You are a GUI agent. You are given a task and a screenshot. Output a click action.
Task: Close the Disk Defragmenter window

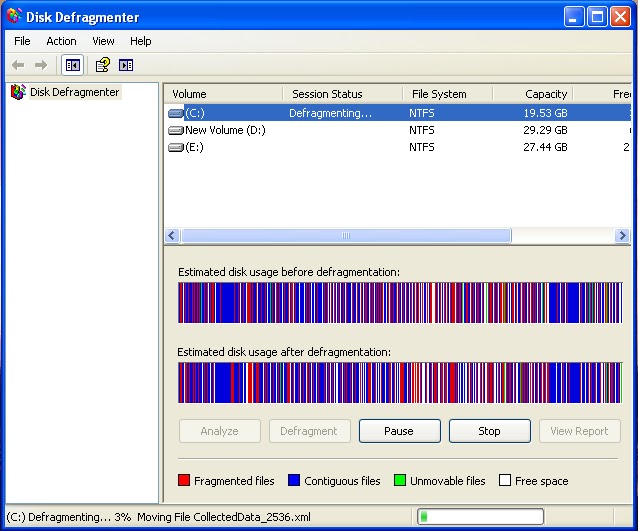[x=621, y=17]
